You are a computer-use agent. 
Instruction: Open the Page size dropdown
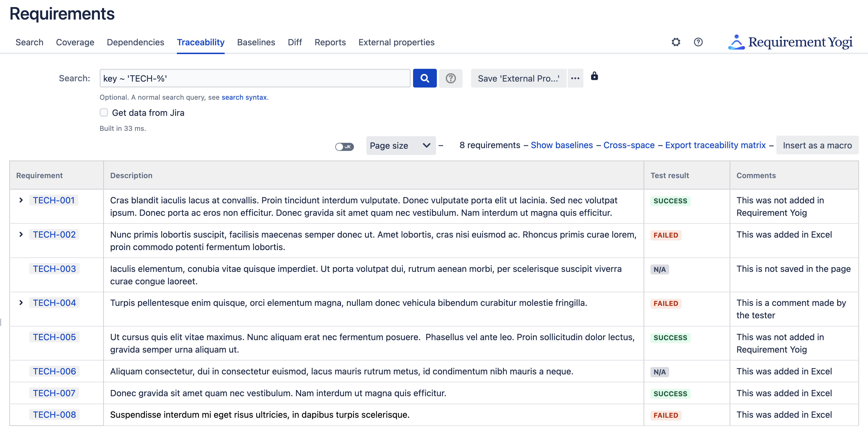point(400,146)
